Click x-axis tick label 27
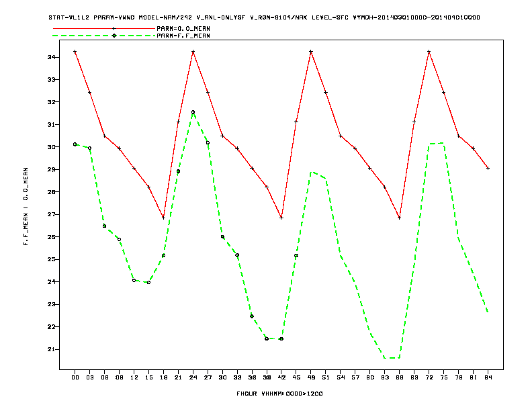 coord(208,377)
